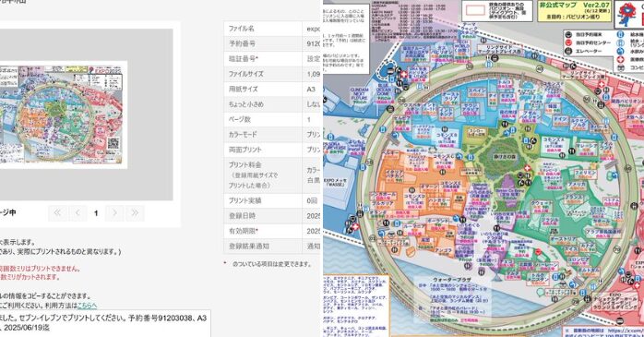644x337 pixels.
Task: Click the 有効期限 row in the table
Action: click(x=271, y=231)
